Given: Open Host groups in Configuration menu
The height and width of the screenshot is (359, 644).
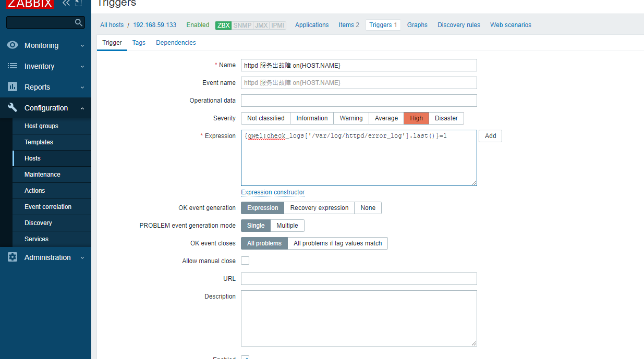Looking at the screenshot, I should pos(52,126).
